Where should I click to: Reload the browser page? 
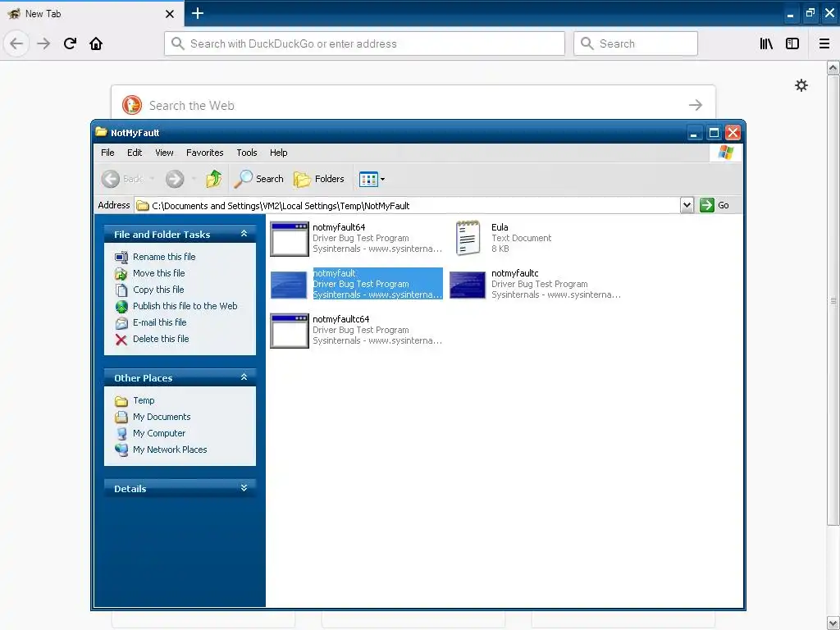point(70,43)
